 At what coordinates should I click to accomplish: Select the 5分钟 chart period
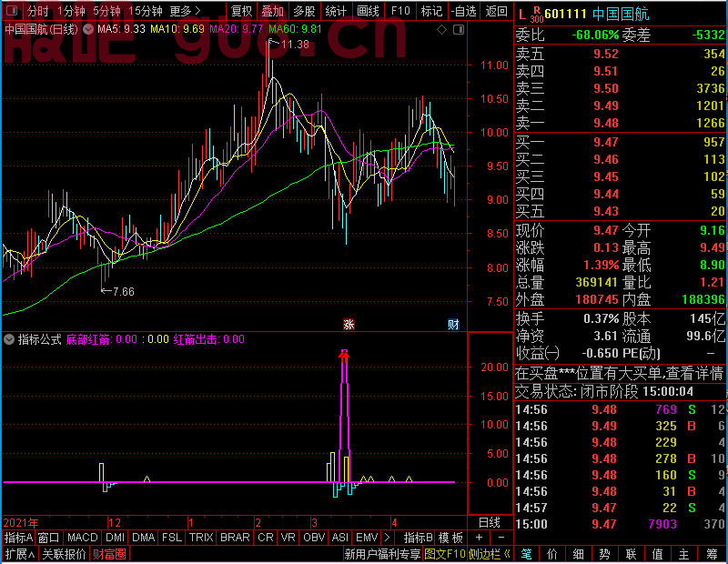[x=106, y=11]
